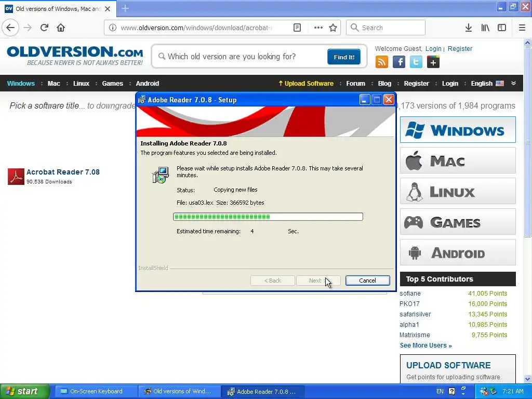Open Android in site navigation
532x399 pixels.
[x=147, y=83]
